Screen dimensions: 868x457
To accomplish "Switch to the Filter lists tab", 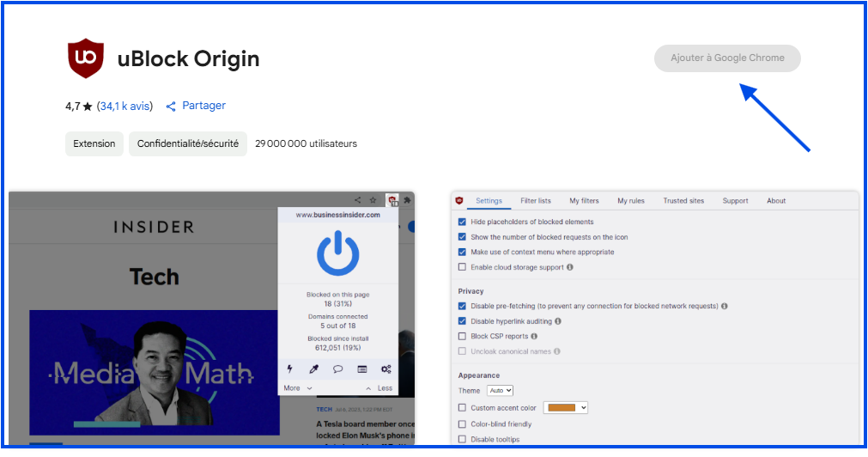I will click(x=536, y=201).
